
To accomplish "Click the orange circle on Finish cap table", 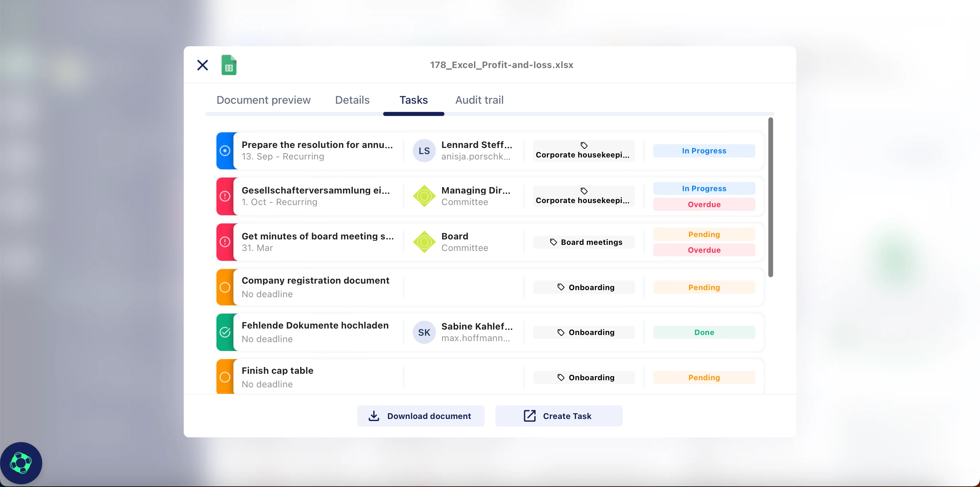I will [x=225, y=377].
